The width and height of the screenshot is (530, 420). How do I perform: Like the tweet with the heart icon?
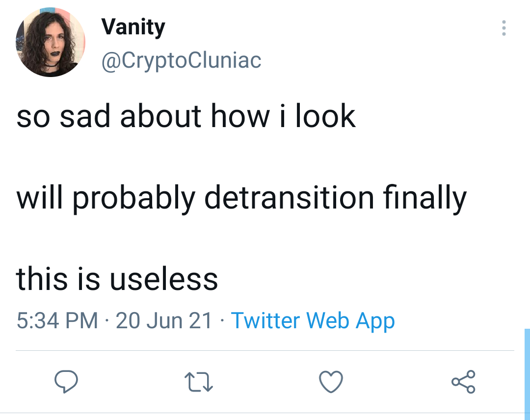click(x=331, y=382)
